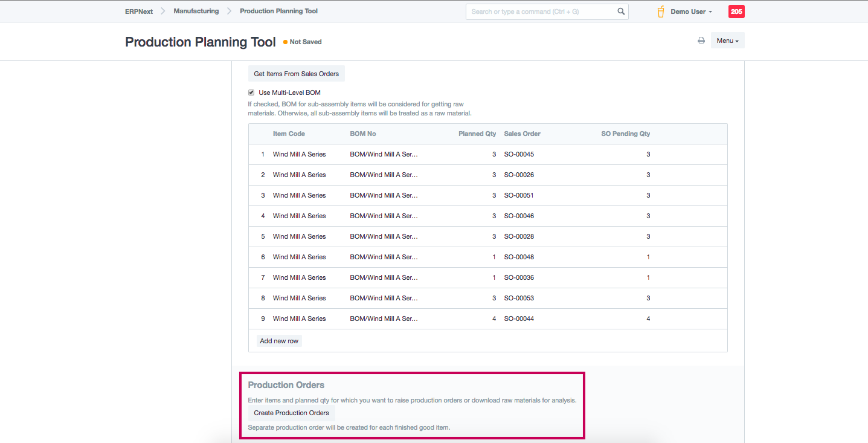This screenshot has width=868, height=443.
Task: Focus the search or command field
Action: [x=541, y=11]
